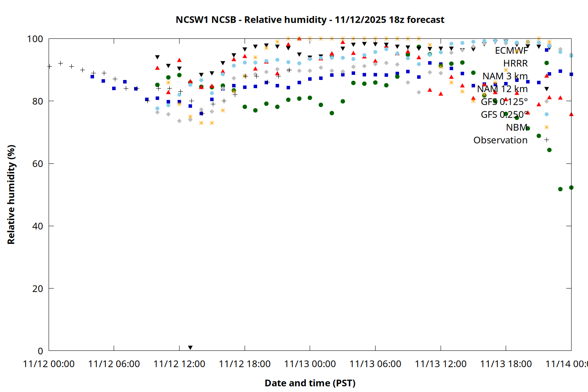
Task: Click the "HRRR" legend text
Action: [515, 64]
